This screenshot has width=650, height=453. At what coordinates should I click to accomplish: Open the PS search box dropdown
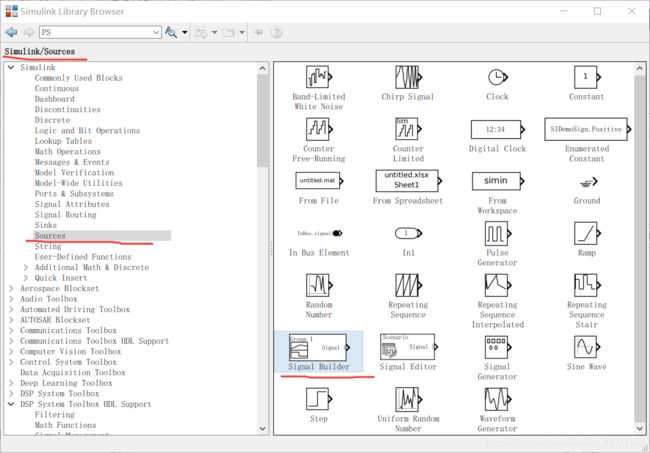tap(156, 32)
